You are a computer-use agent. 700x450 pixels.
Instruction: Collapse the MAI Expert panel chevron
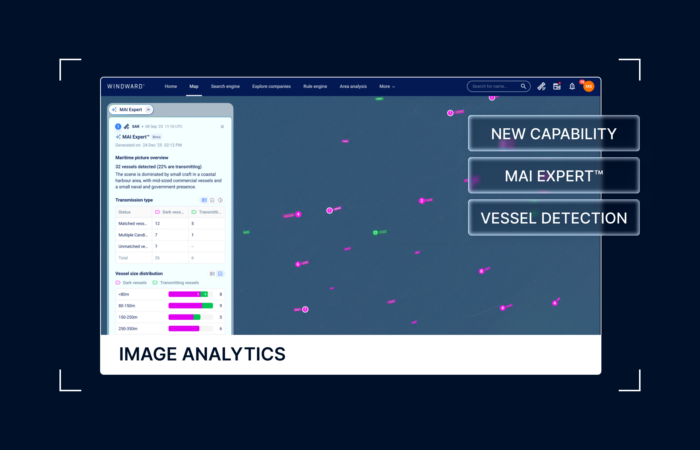pos(149,109)
